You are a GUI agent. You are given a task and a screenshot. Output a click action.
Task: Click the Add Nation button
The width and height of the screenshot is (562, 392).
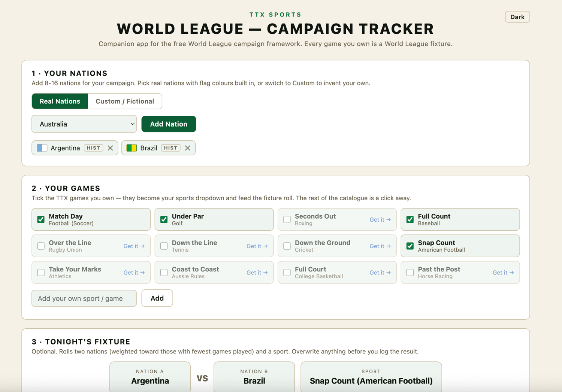click(169, 124)
